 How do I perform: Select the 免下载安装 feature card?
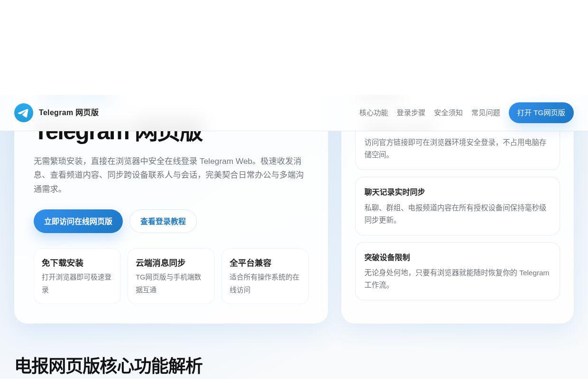tap(77, 276)
